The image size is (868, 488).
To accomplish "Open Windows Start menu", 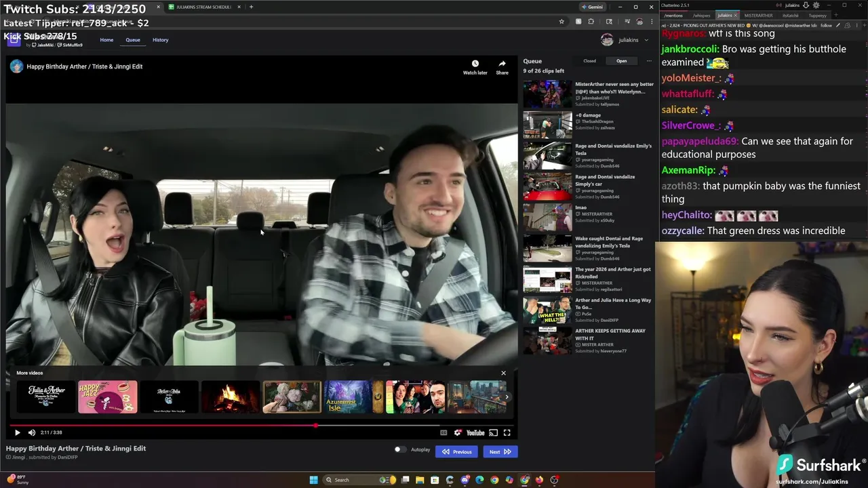I will [x=313, y=480].
